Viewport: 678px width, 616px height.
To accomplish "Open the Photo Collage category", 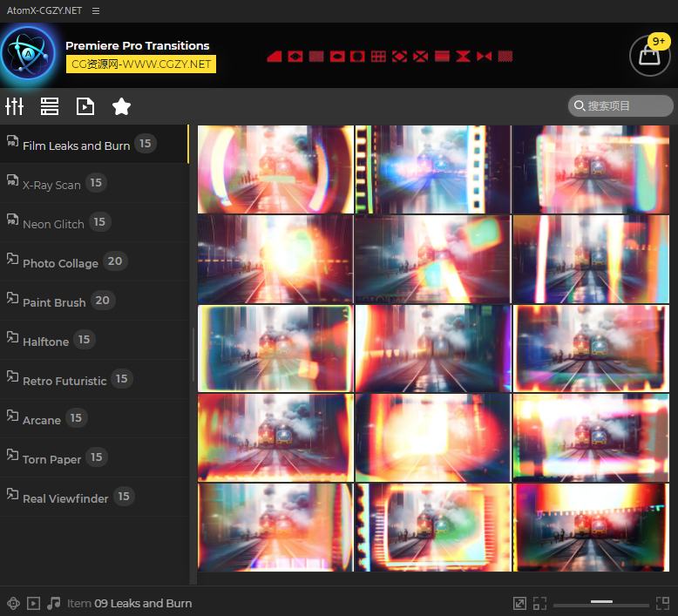I will click(94, 261).
